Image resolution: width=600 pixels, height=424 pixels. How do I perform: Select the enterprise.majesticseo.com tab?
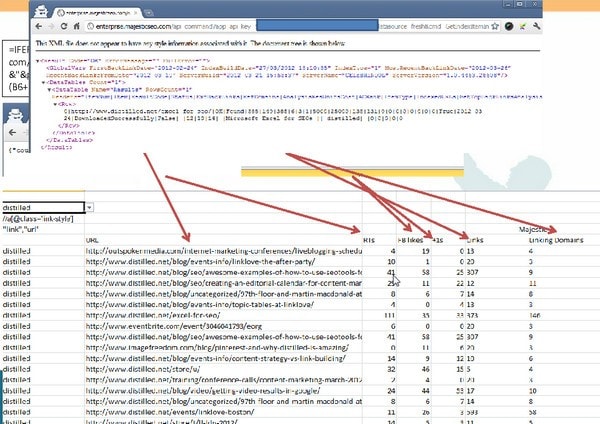[98, 13]
